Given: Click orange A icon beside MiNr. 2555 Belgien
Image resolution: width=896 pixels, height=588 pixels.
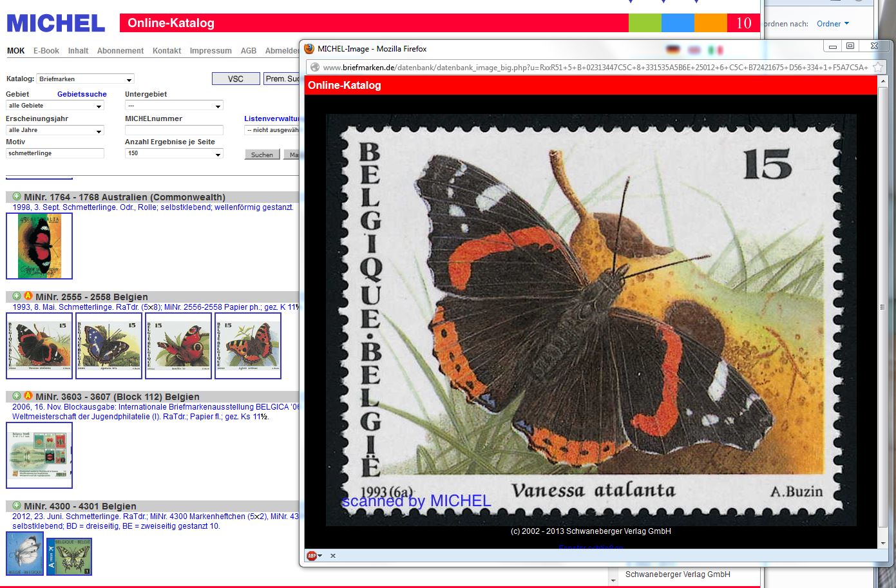Looking at the screenshot, I should pos(28,296).
